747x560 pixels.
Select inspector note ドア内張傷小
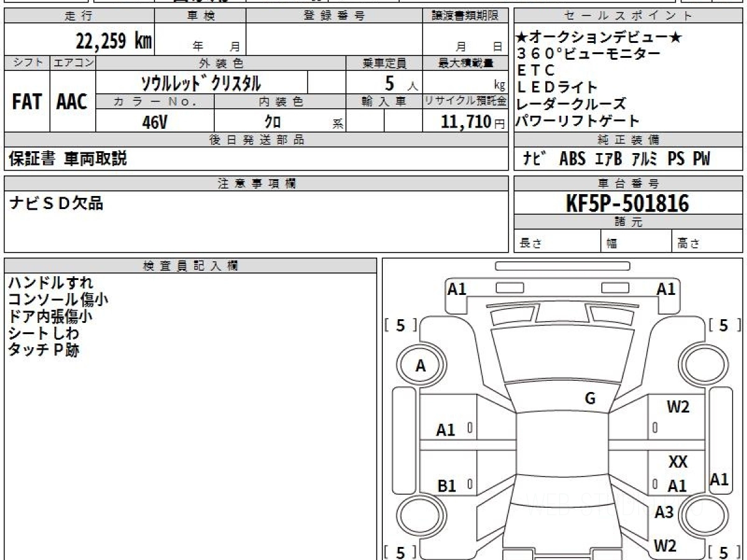[x=50, y=316]
